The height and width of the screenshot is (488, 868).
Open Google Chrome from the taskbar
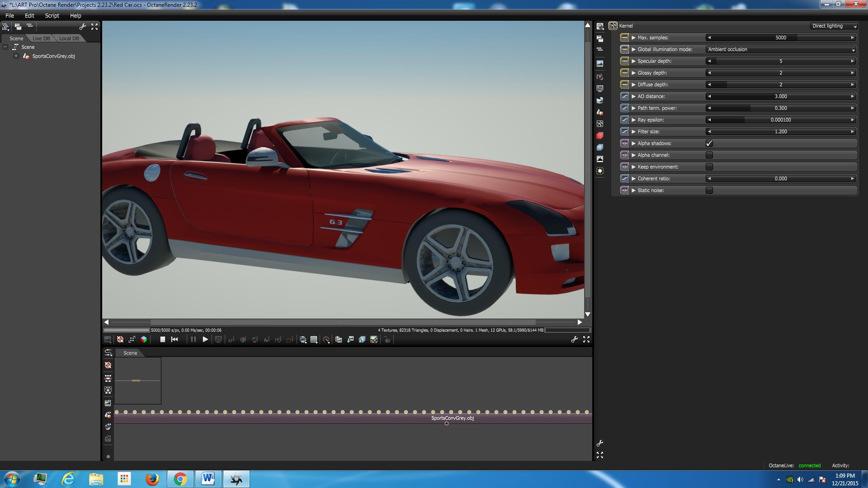point(180,479)
